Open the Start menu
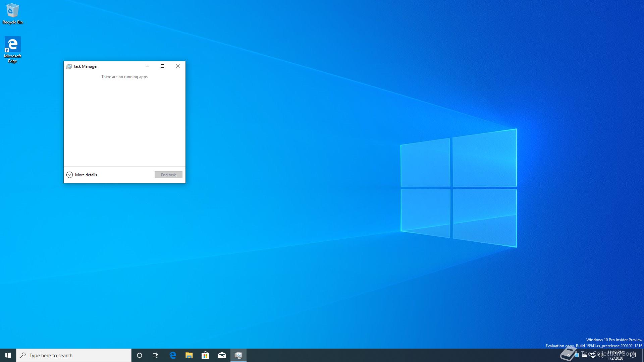Screen dimensions: 644x362 [8, 355]
